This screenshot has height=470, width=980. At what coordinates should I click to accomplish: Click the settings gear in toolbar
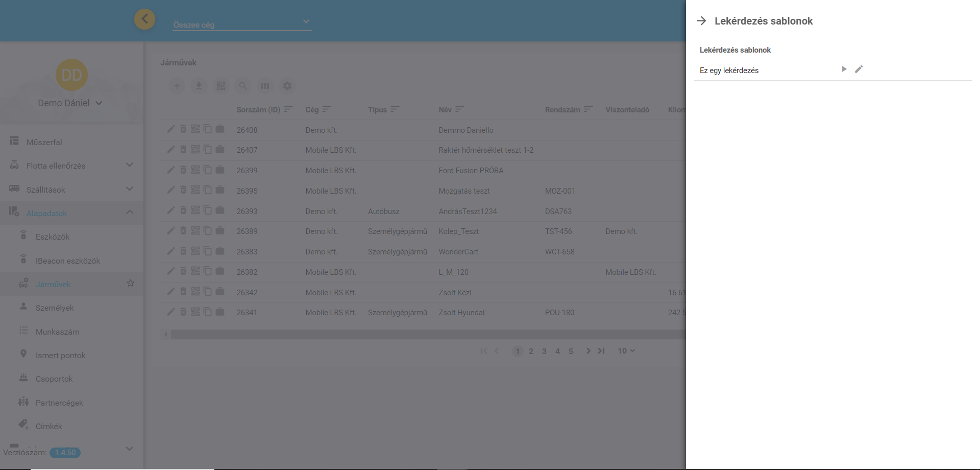[x=287, y=86]
